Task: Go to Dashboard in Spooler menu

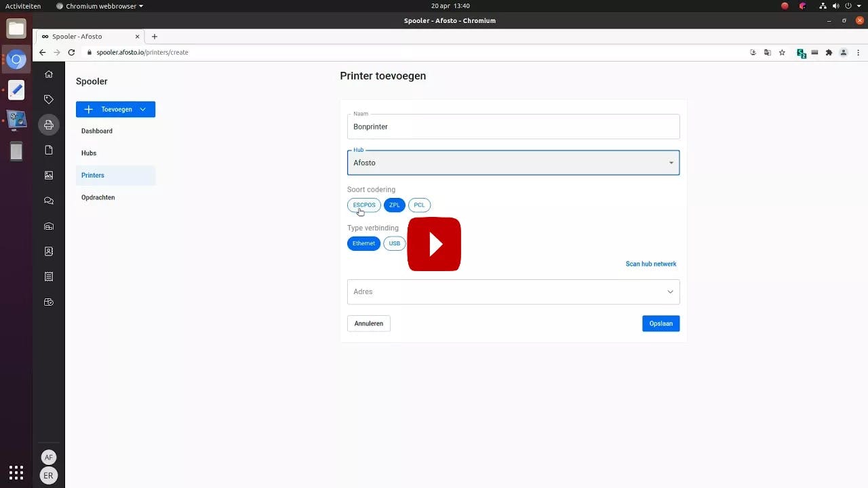Action: [97, 131]
